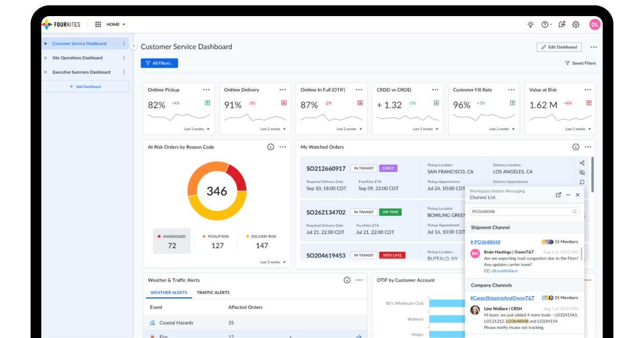Open the Ontime Delivery card options
644x338 pixels.
(x=283, y=90)
